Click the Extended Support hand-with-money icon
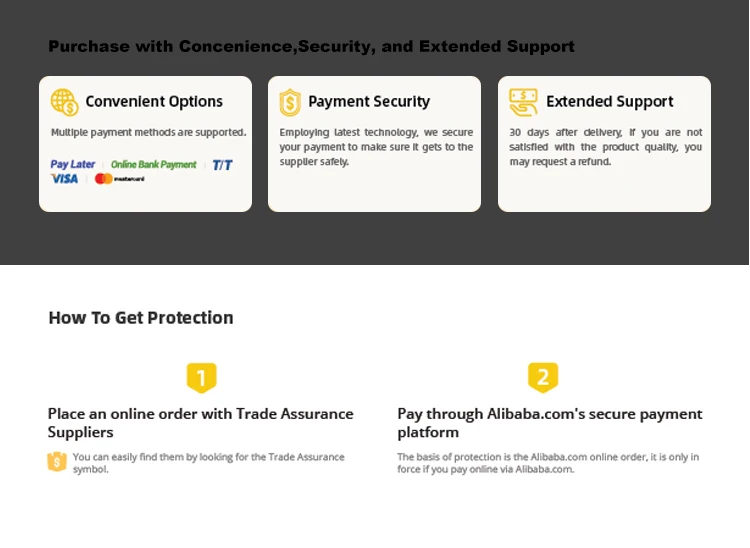The height and width of the screenshot is (548, 750). (523, 102)
